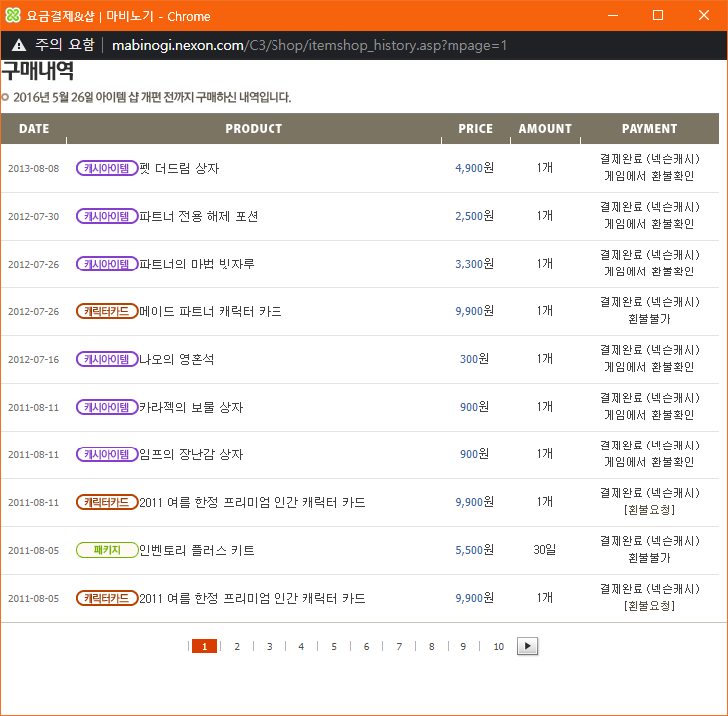Open page 4 of purchase history
The height and width of the screenshot is (716, 728).
tap(301, 646)
